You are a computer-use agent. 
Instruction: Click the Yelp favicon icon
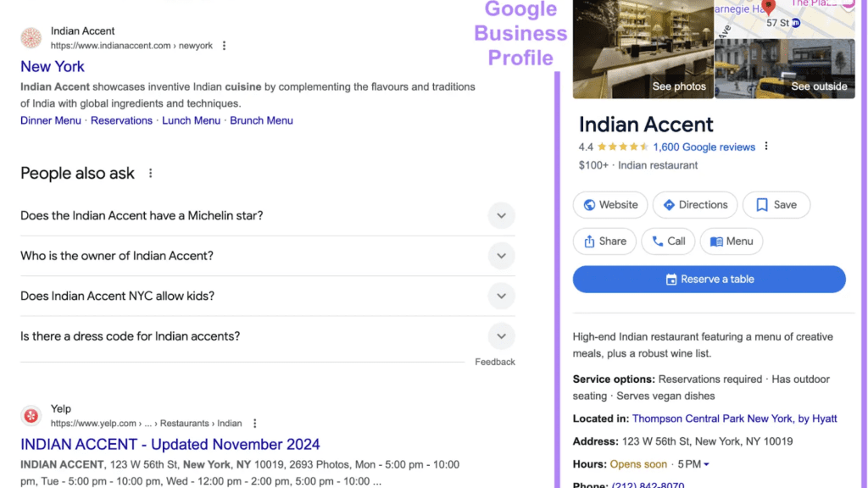pyautogui.click(x=31, y=416)
